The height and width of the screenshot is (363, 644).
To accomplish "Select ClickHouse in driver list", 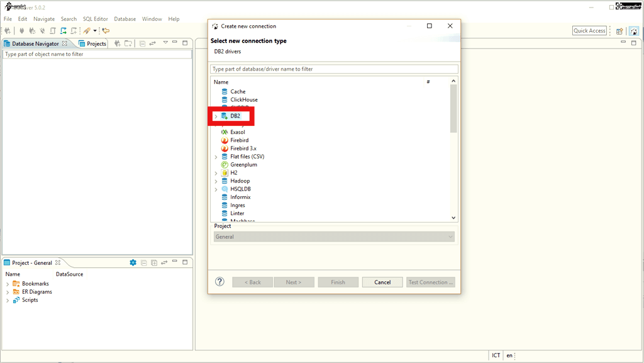I will (x=244, y=100).
